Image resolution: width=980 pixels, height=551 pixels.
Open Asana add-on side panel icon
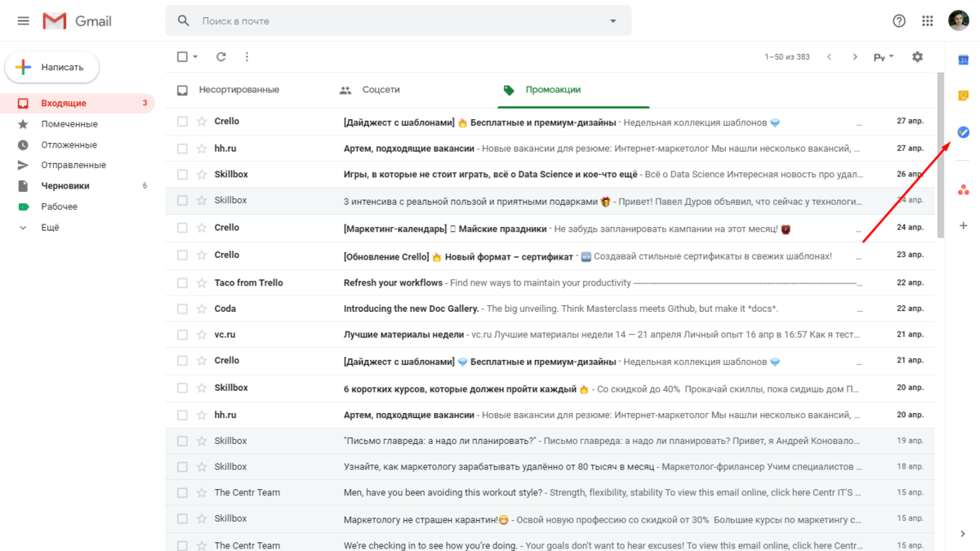click(x=963, y=189)
